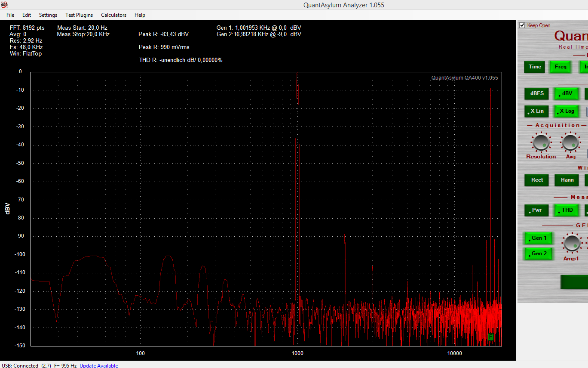This screenshot has width=588, height=368.
Task: Toggle the Freq domain button
Action: click(560, 67)
